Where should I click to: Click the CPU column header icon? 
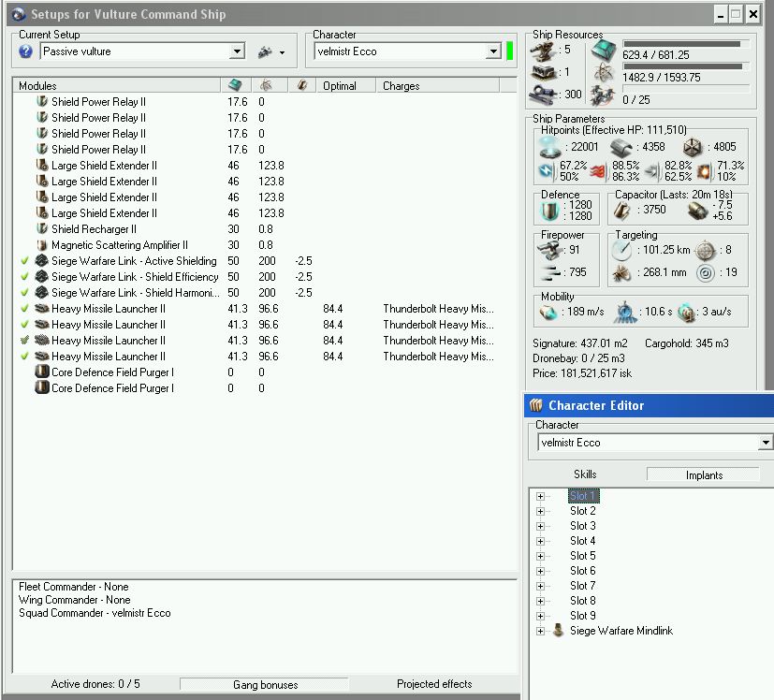click(x=236, y=85)
